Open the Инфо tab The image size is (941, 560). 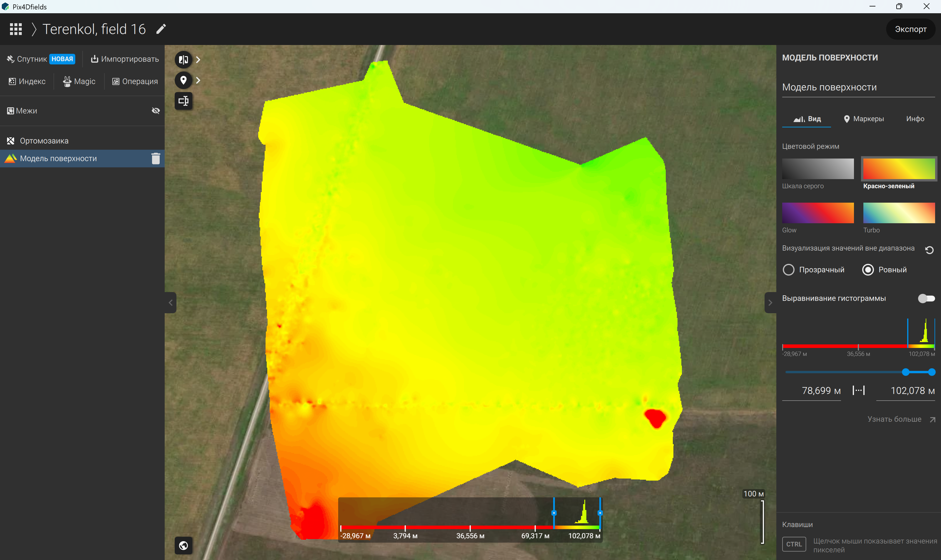pyautogui.click(x=915, y=119)
